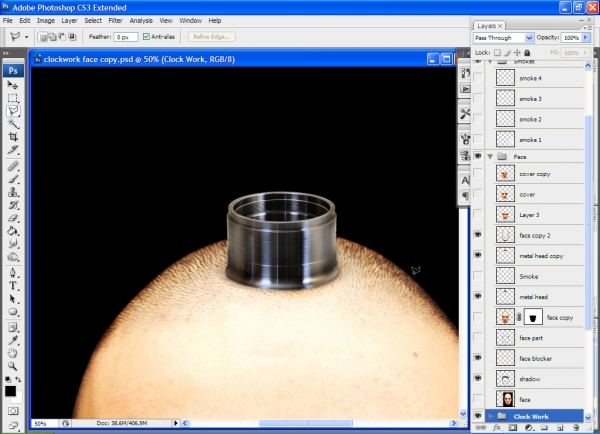The height and width of the screenshot is (434, 600).
Task: Click the background color swatch
Action: 18,398
